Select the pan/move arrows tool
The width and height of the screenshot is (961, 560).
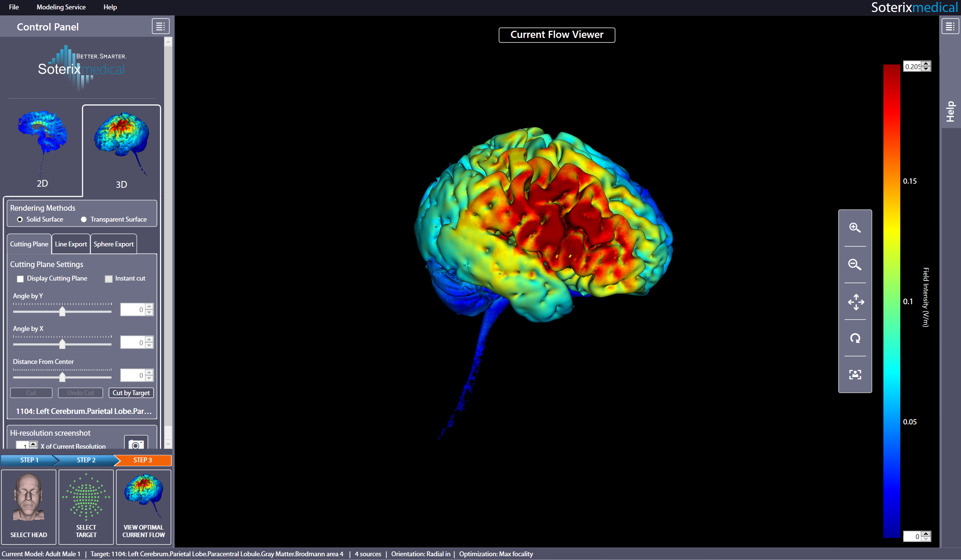[x=855, y=302]
